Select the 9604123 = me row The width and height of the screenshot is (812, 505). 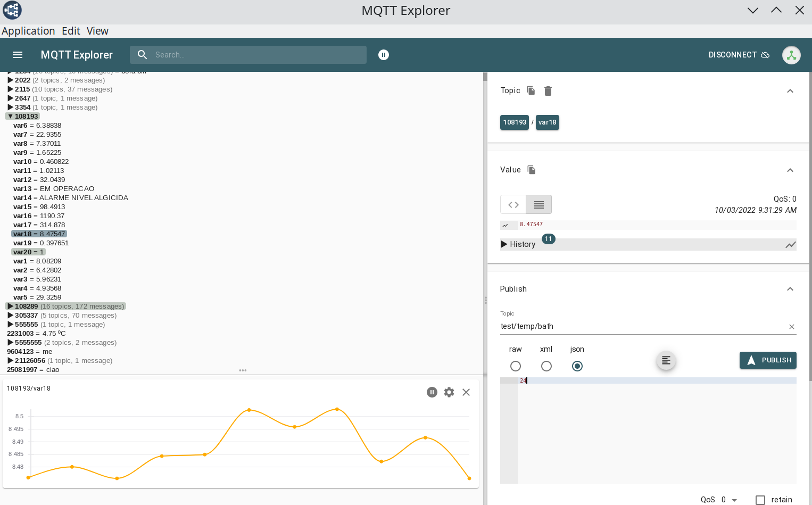pos(29,352)
